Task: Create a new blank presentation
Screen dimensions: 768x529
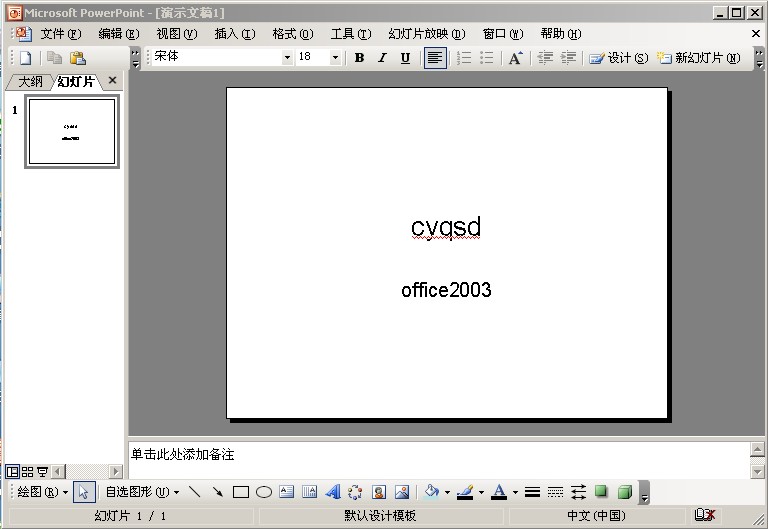Action: click(x=25, y=58)
